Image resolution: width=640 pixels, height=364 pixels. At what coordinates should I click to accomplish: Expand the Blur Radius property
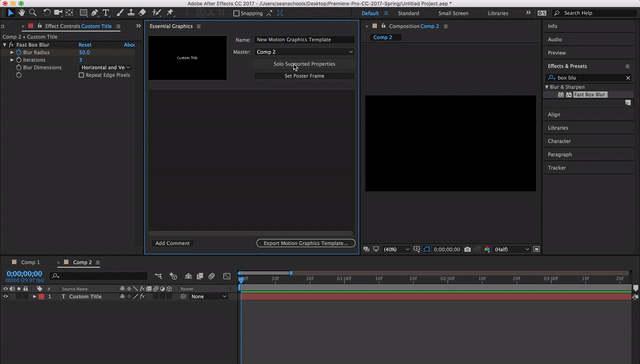point(12,52)
